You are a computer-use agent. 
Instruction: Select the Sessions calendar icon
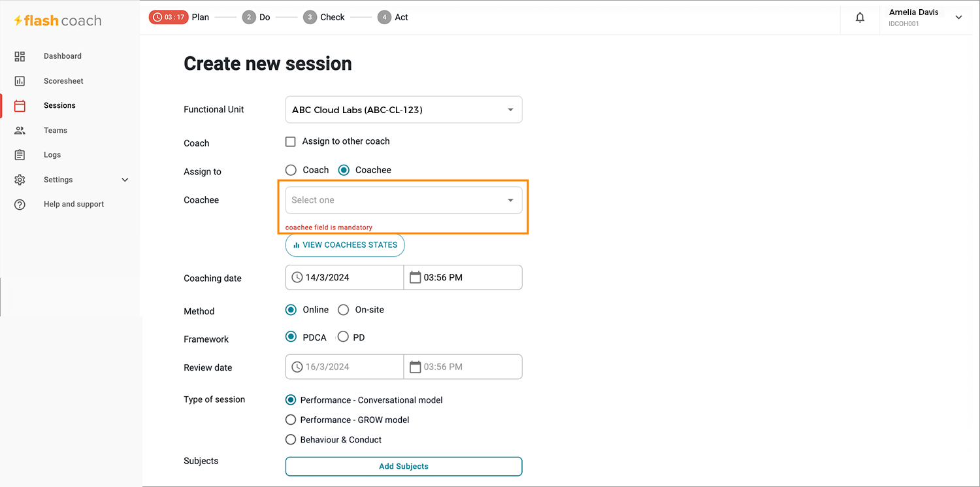(20, 105)
